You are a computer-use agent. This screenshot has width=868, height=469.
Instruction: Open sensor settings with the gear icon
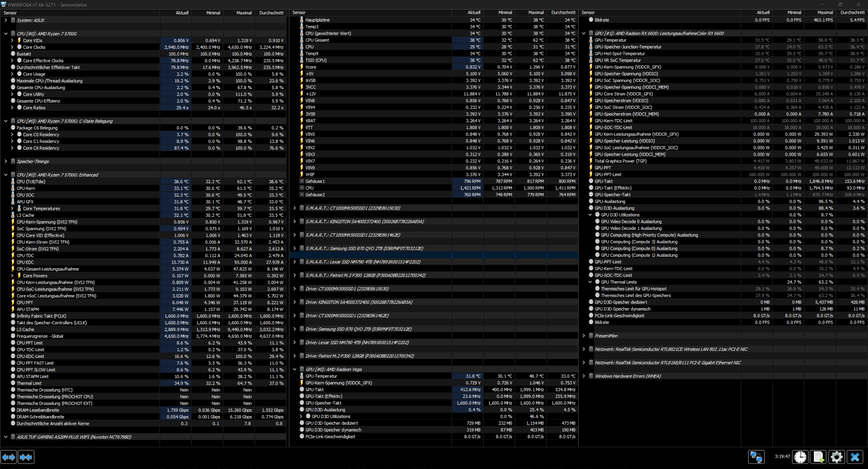[836, 457]
